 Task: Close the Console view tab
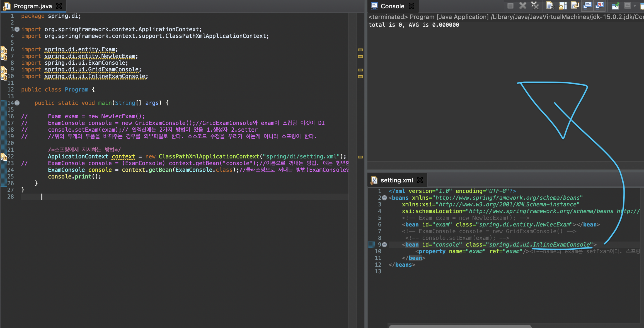[411, 6]
